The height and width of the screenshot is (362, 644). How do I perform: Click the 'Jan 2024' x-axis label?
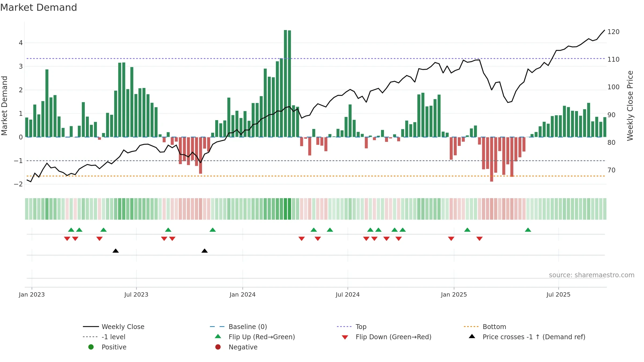243,294
